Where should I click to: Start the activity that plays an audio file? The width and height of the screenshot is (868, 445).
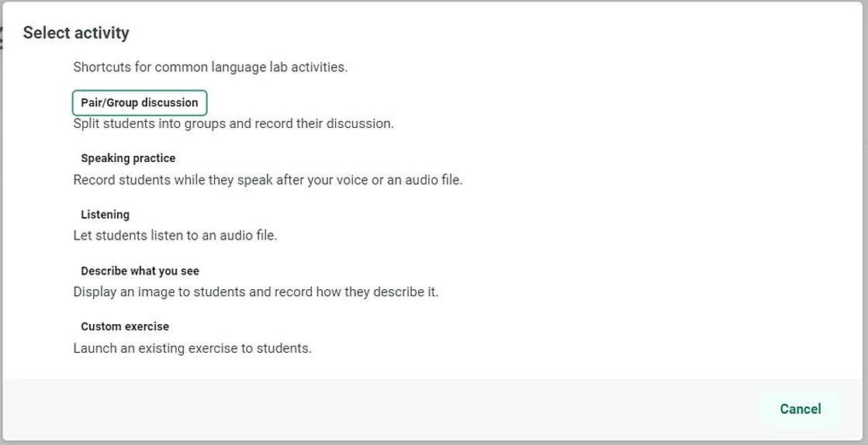(x=105, y=215)
